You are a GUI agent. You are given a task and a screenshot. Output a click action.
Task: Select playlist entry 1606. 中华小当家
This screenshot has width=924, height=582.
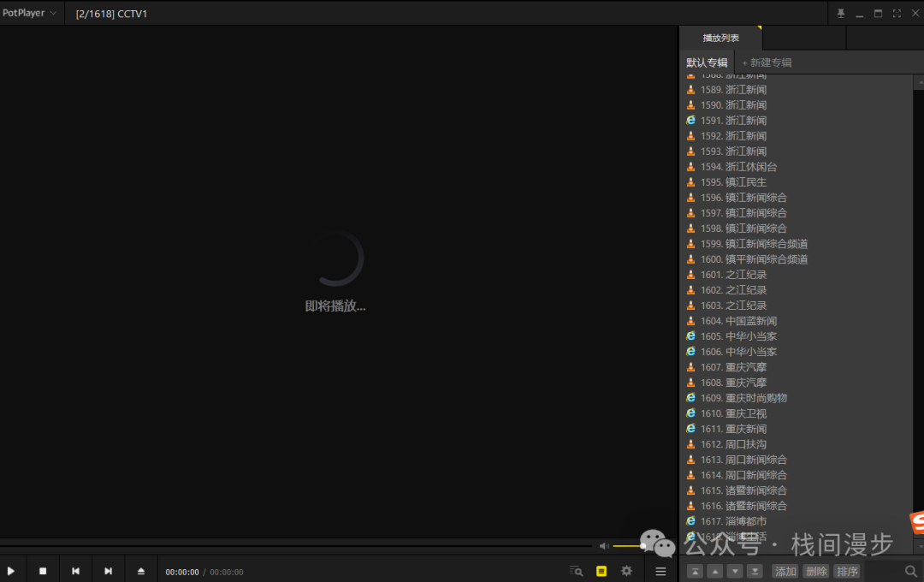797,352
